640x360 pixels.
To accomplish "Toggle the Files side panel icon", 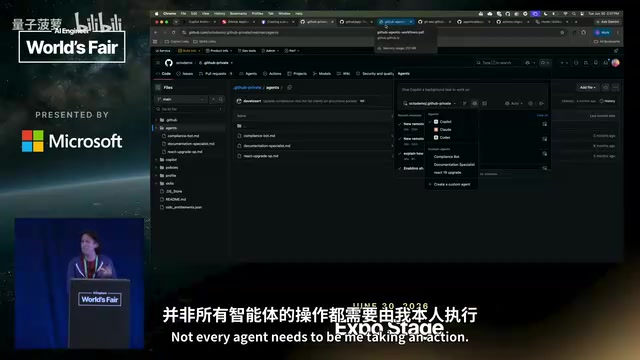I will (x=158, y=87).
